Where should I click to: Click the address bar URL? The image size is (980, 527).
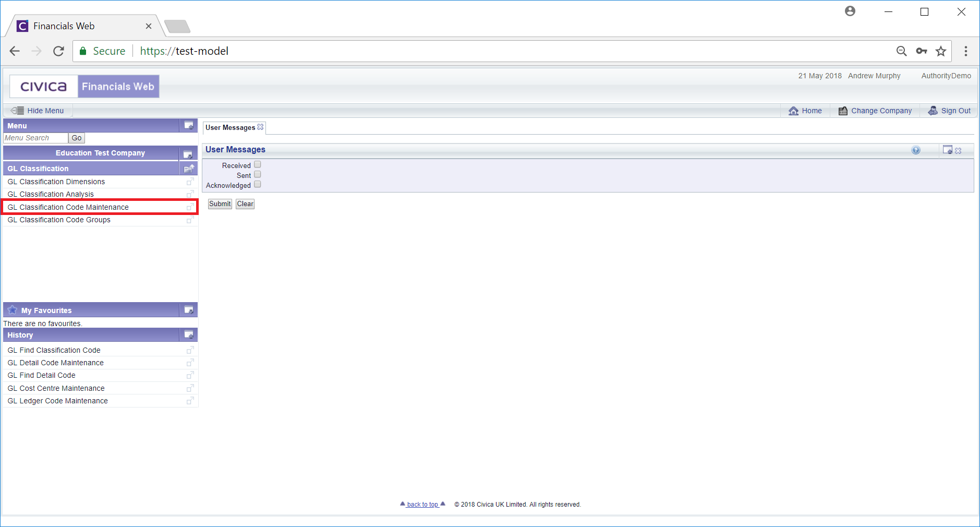pyautogui.click(x=184, y=51)
